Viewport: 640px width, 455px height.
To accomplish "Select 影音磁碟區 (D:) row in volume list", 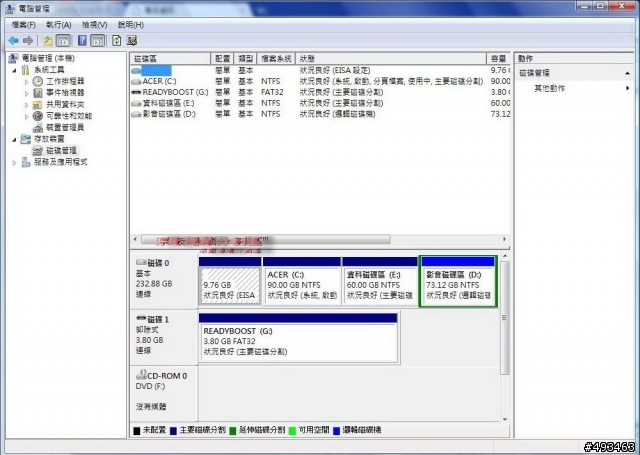I will [x=320, y=114].
